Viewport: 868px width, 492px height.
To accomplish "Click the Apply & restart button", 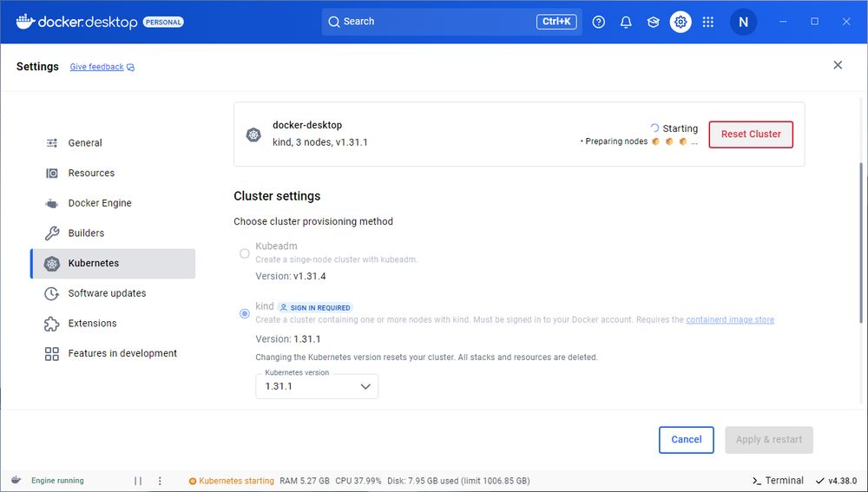I will [769, 439].
